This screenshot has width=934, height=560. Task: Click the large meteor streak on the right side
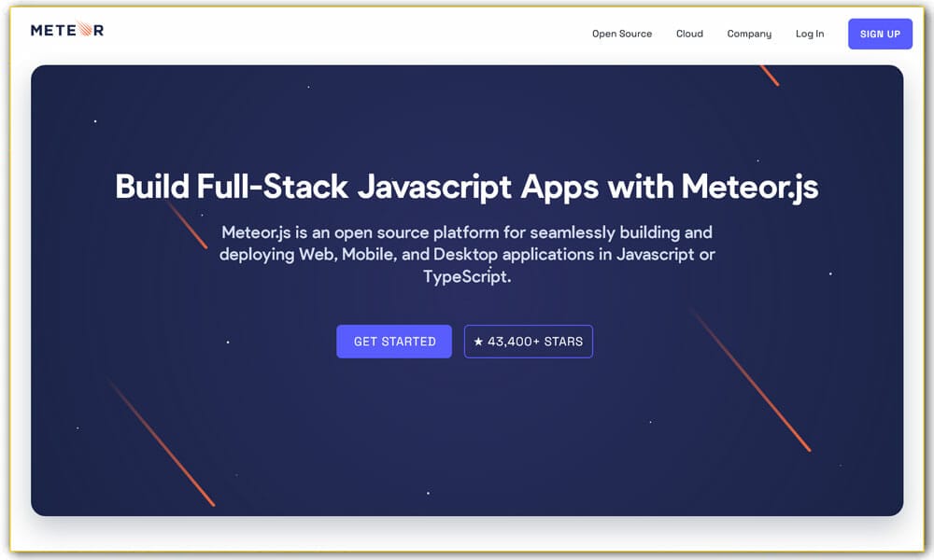coord(752,382)
